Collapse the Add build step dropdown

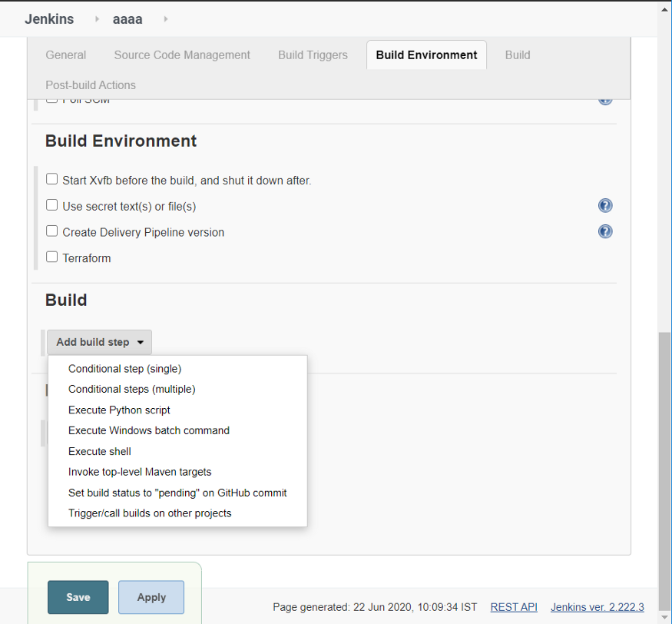tap(99, 342)
